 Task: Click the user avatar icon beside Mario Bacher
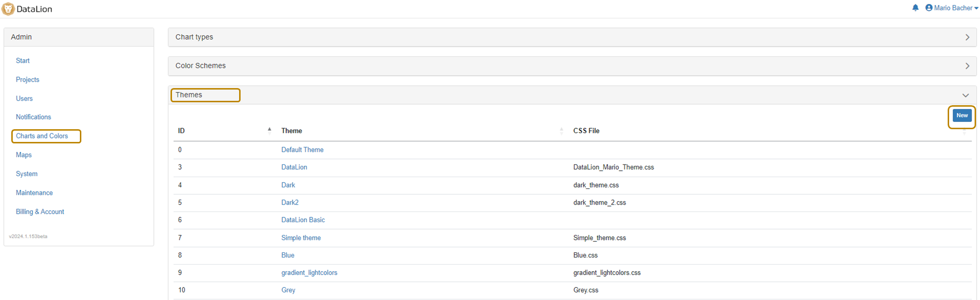pos(929,8)
